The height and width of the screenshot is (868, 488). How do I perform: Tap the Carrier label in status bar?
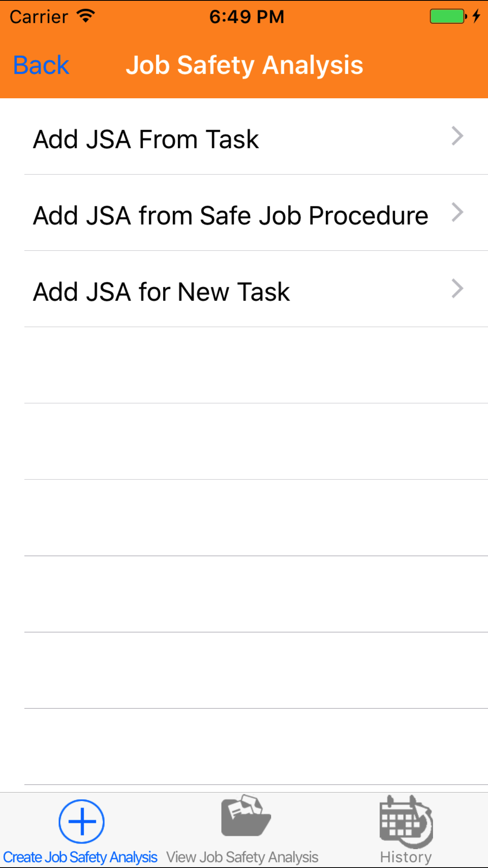coord(39,17)
